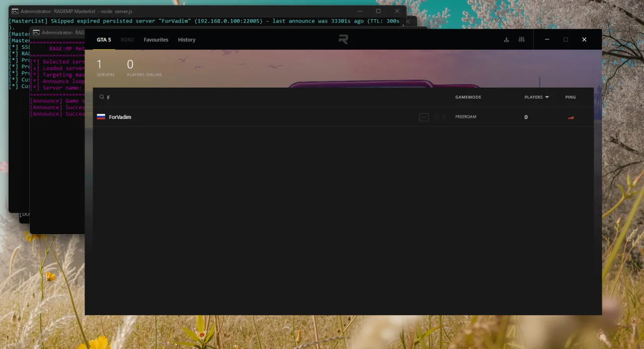Click the RAGE R logo in header
The height and width of the screenshot is (349, 644).
pos(343,39)
